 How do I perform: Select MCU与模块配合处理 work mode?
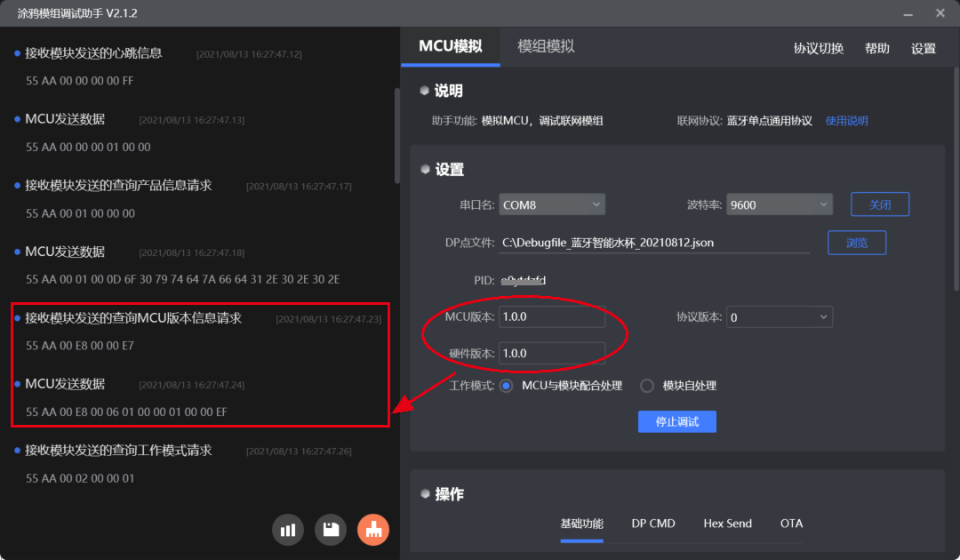click(507, 386)
